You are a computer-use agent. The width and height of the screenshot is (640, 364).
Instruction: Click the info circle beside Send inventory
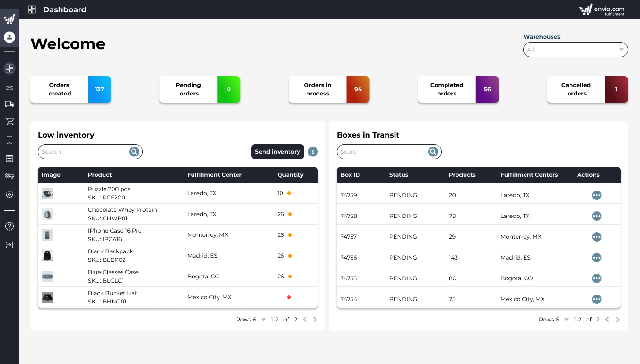(313, 151)
